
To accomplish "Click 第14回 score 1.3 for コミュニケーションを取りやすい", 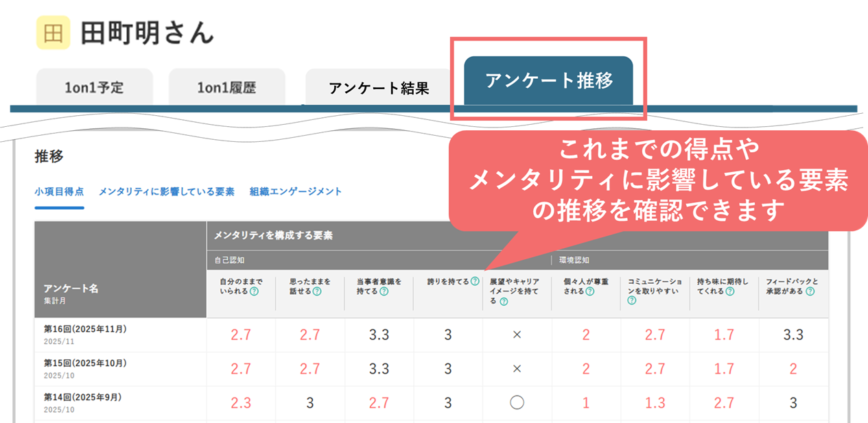I will point(655,403).
